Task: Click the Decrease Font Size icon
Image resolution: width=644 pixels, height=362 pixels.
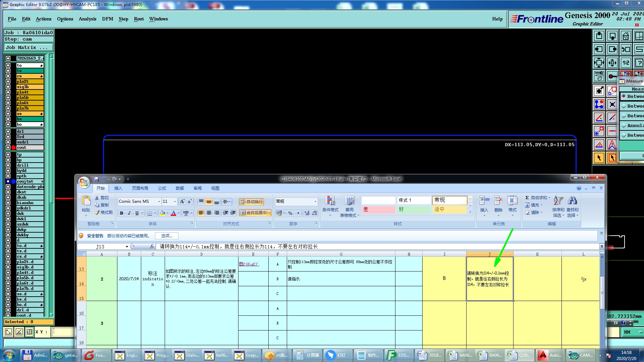Action: (190, 201)
